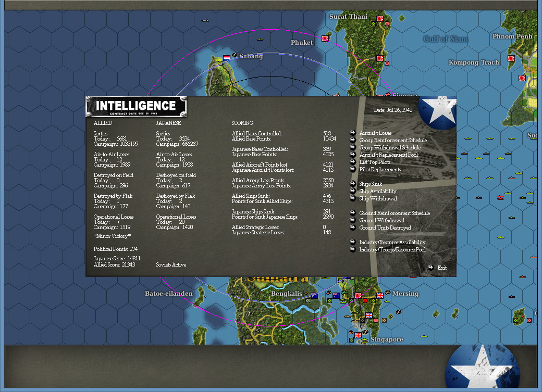Click the Soviets Active status text
Screen dimensions: 542x392
click(171, 264)
